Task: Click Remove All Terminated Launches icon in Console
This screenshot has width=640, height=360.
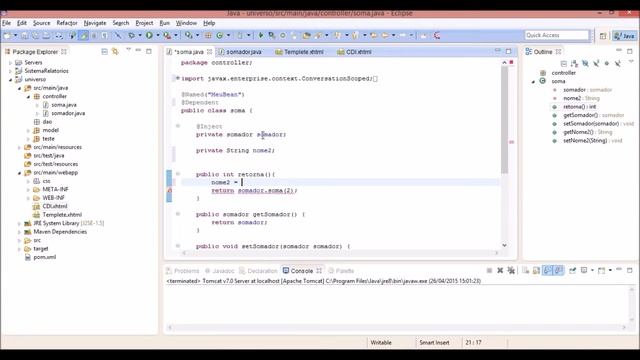Action: pos(511,270)
